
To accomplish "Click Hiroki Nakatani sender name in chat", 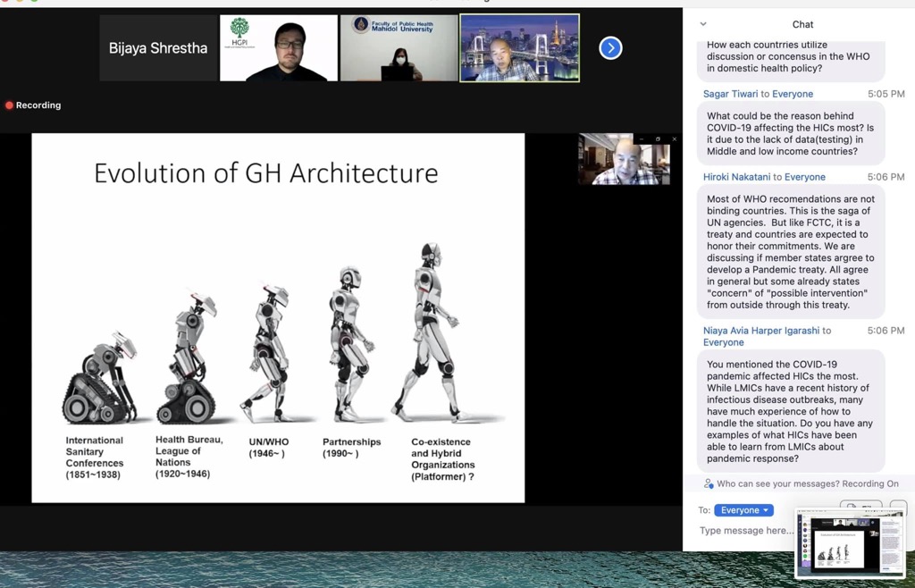I will pos(737,178).
